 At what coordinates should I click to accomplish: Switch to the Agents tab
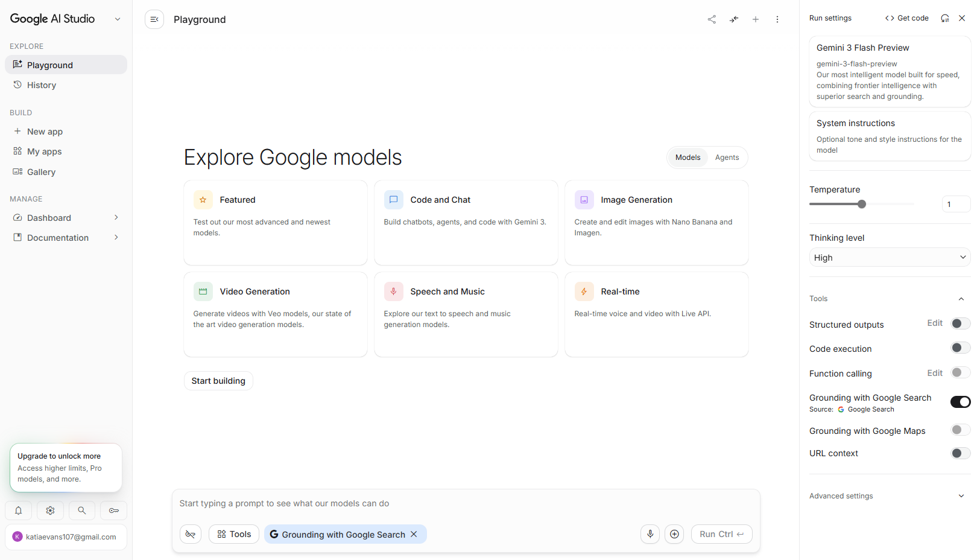point(727,157)
